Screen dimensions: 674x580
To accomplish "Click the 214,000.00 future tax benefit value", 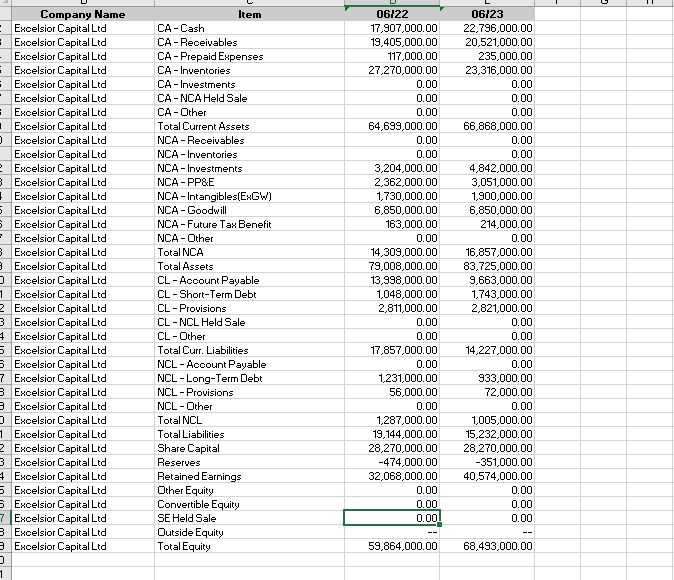I will point(487,224).
